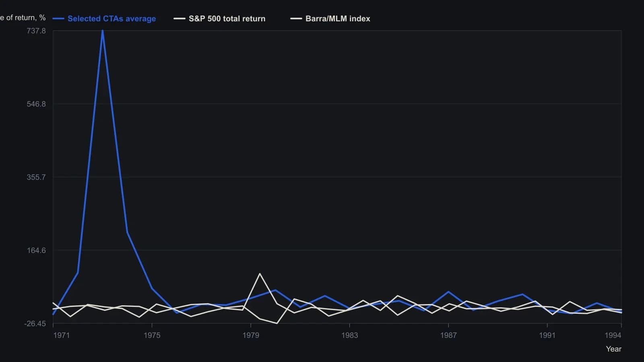The image size is (644, 362).
Task: Click the 164.6 y-axis label
Action: (x=36, y=251)
